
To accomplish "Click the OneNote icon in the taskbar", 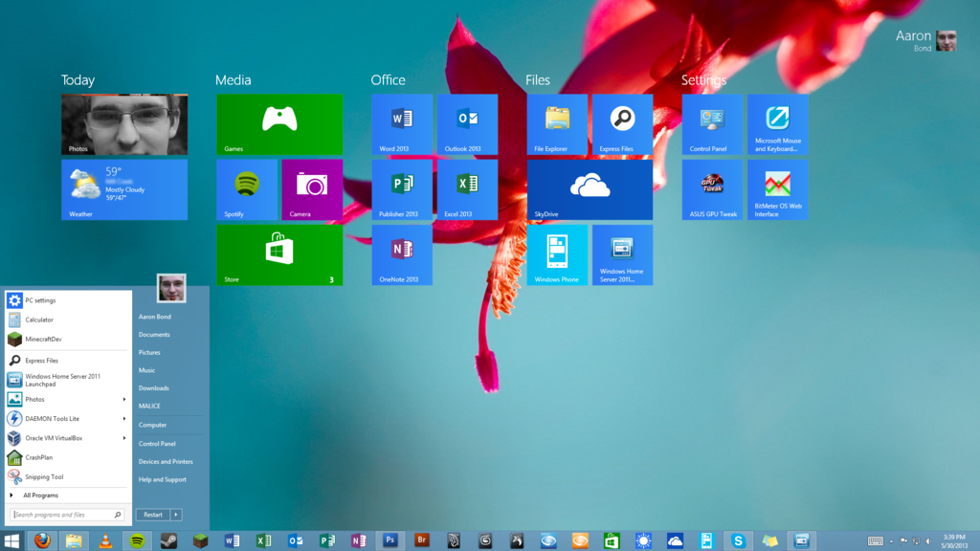I will point(359,540).
